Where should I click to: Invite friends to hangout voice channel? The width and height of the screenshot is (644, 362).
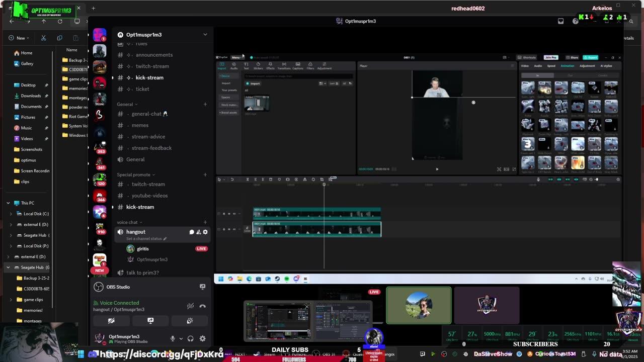coord(198,232)
